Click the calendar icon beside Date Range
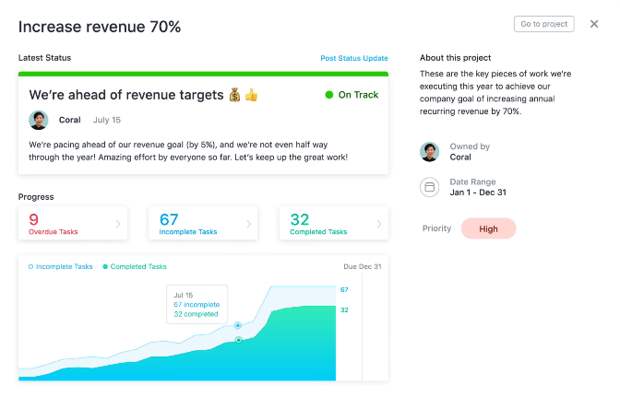 (x=429, y=187)
